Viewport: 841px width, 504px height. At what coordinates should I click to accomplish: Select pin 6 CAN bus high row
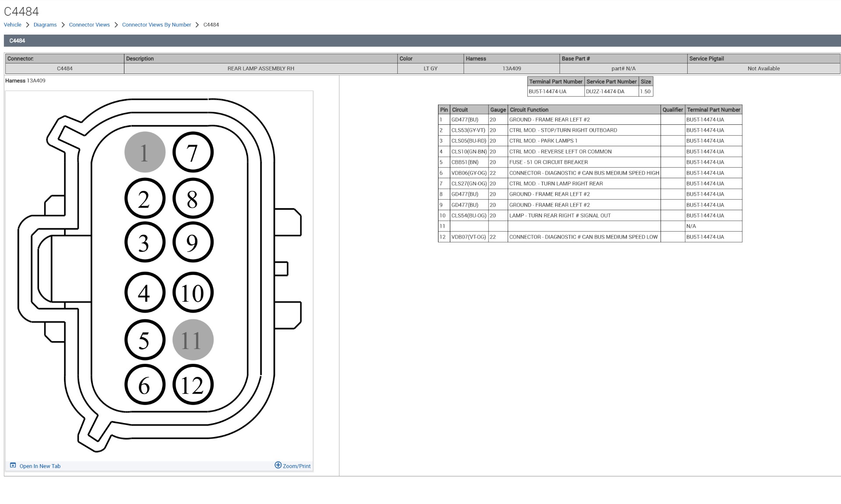(x=583, y=173)
